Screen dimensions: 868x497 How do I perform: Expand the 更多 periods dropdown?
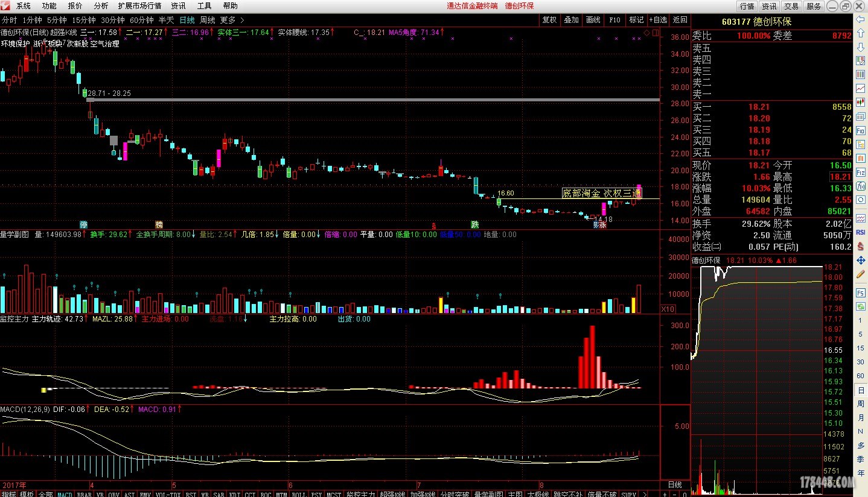(x=232, y=20)
